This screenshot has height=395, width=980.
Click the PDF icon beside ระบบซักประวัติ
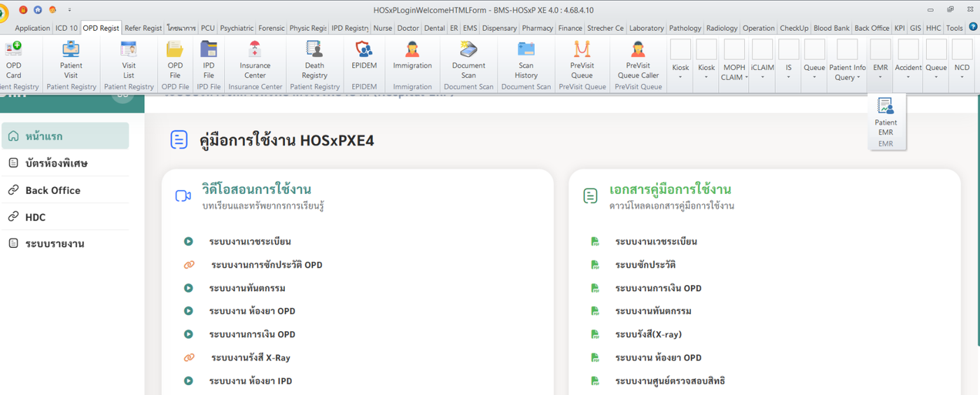tap(595, 265)
